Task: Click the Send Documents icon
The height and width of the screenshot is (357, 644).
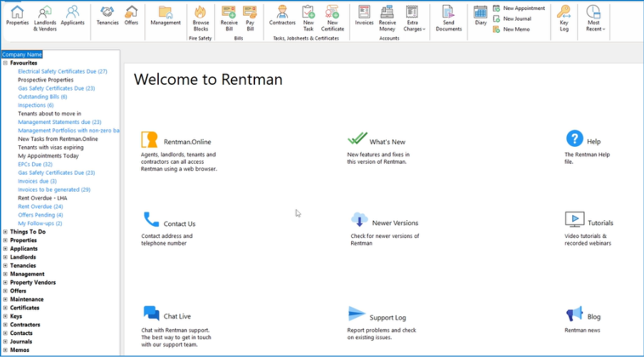Action: 449,19
